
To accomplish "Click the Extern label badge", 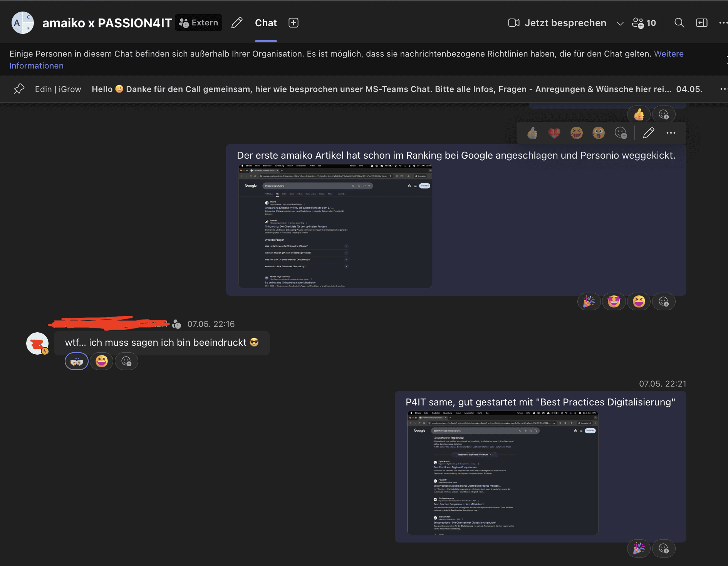I will [x=199, y=23].
